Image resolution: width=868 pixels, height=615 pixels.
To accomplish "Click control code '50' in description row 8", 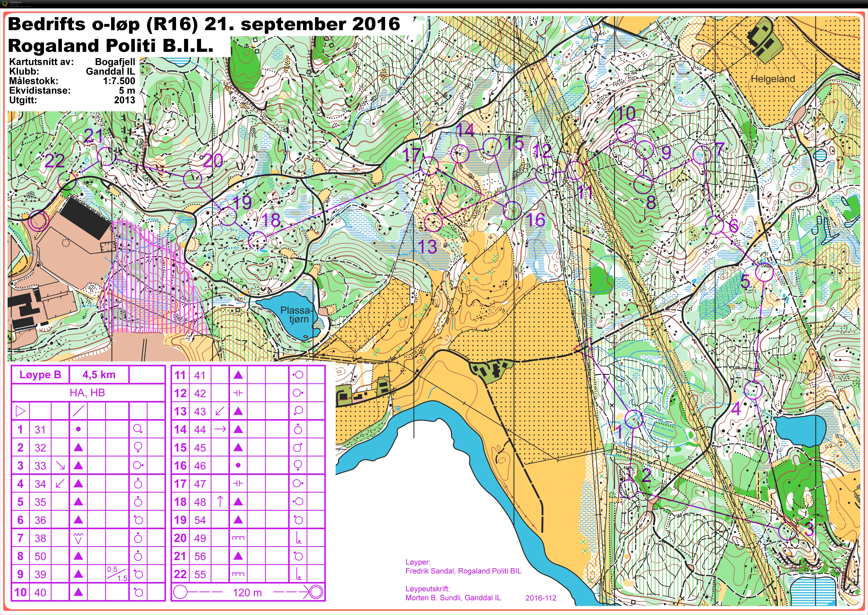I will pos(40,556).
